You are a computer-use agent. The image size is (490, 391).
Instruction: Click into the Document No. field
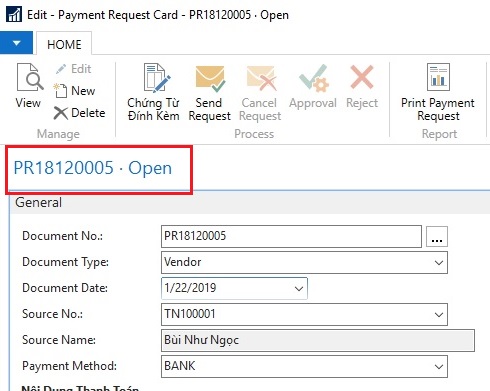[x=291, y=236]
